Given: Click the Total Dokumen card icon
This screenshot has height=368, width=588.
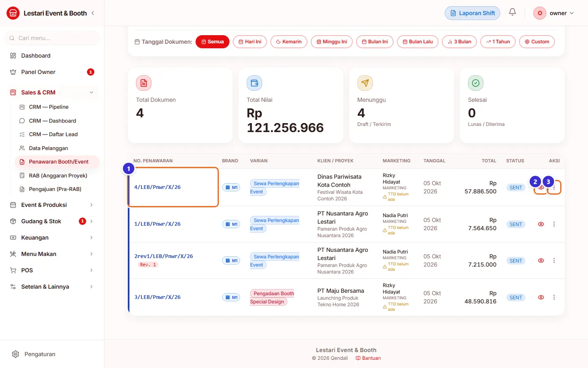Looking at the screenshot, I should pos(144,83).
